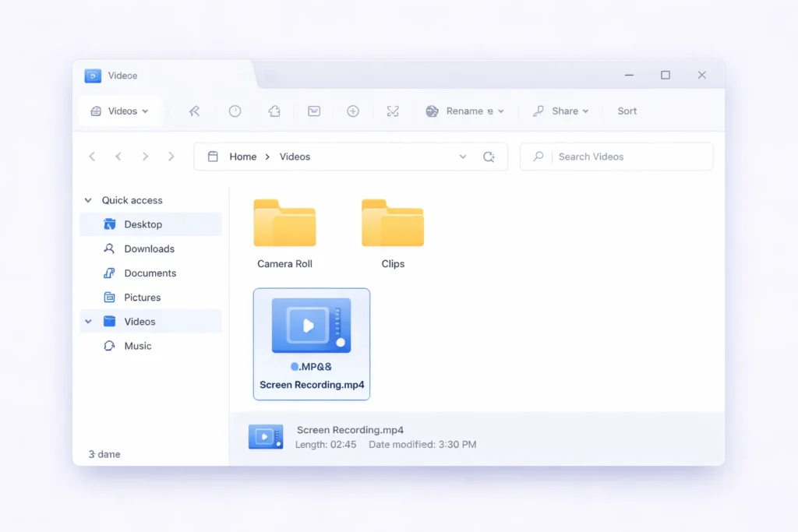Viewport: 798px width, 532px height.
Task: Open the Videos dropdown on the toolbar
Action: pos(119,111)
